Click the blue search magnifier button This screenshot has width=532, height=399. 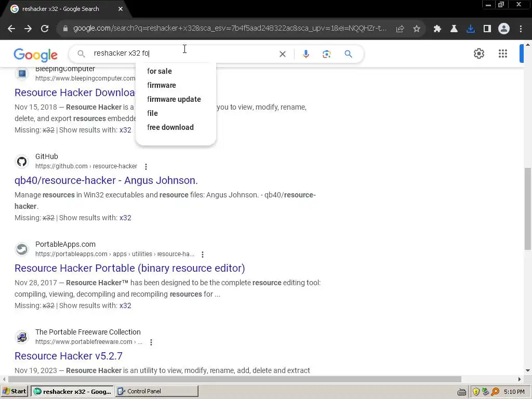click(x=348, y=54)
